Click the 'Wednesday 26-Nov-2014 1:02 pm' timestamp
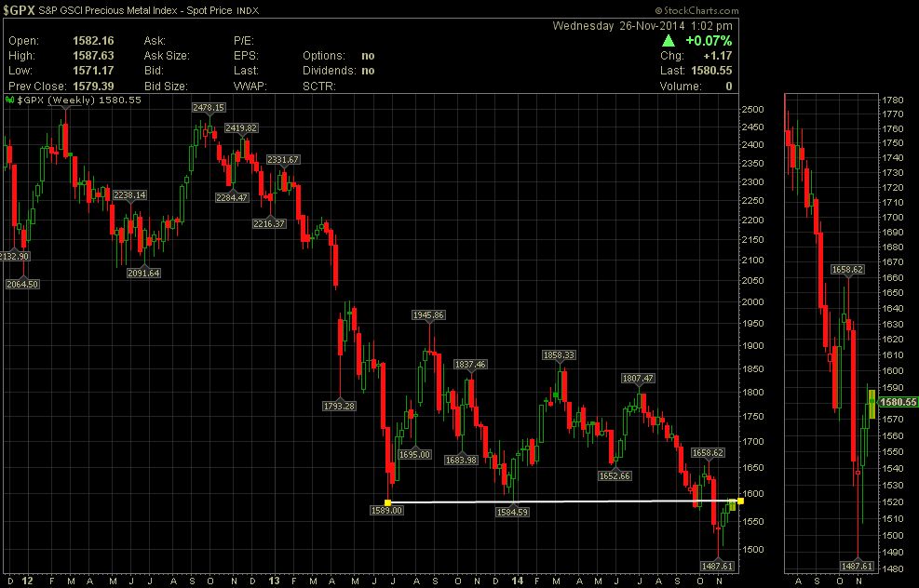Viewport: 919px width, 588px height. point(642,26)
